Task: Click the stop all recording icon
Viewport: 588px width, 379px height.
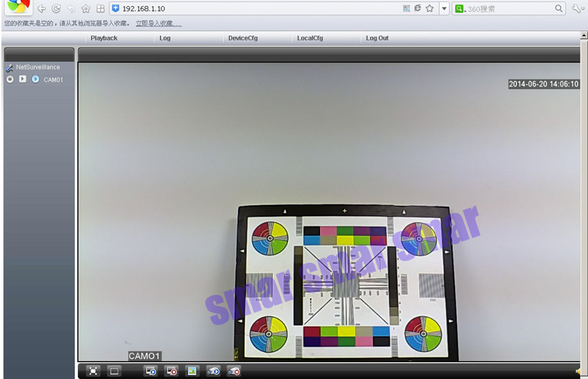Action: click(x=235, y=371)
